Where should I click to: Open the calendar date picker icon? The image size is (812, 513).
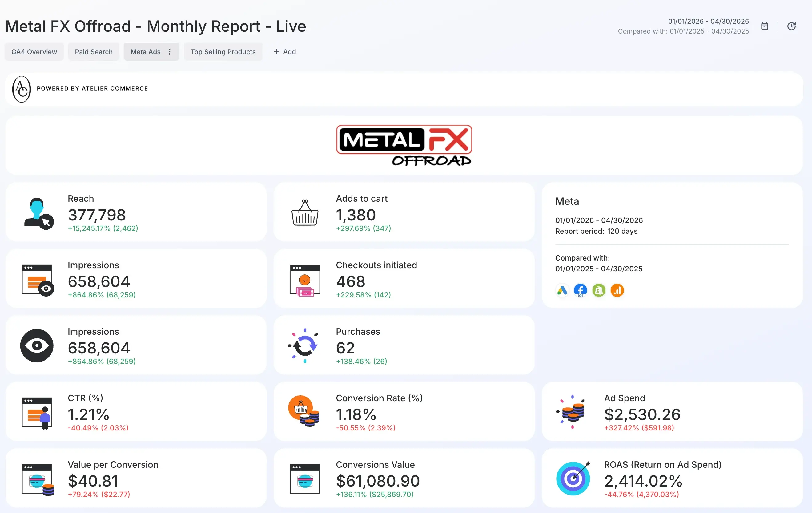tap(765, 26)
